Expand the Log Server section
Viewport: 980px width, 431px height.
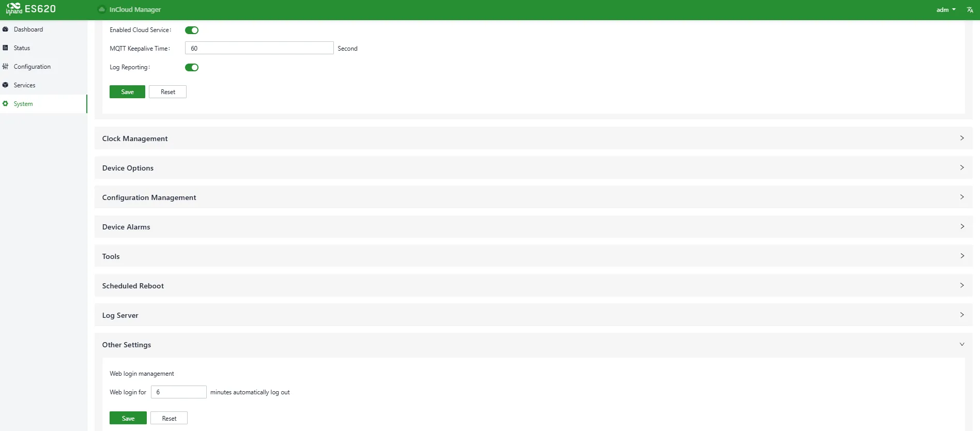coord(533,315)
